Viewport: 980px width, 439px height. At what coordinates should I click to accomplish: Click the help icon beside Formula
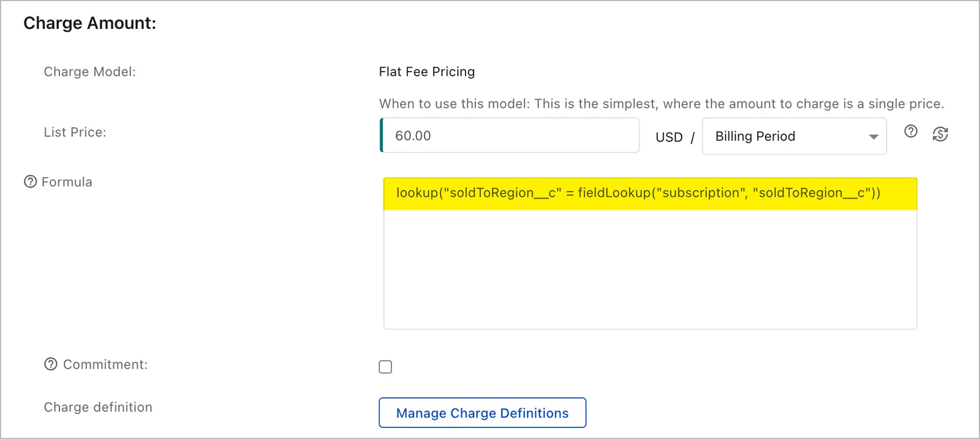[30, 181]
